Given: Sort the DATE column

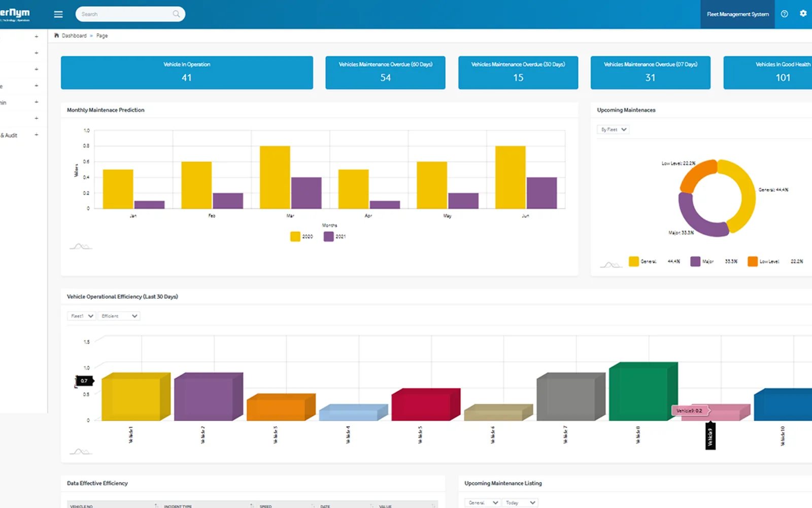Looking at the screenshot, I should (372, 506).
